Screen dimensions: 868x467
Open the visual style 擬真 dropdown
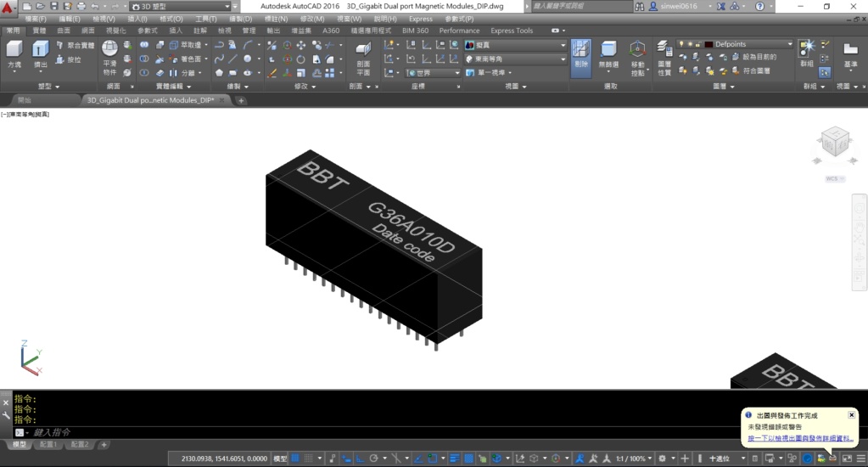coord(515,45)
